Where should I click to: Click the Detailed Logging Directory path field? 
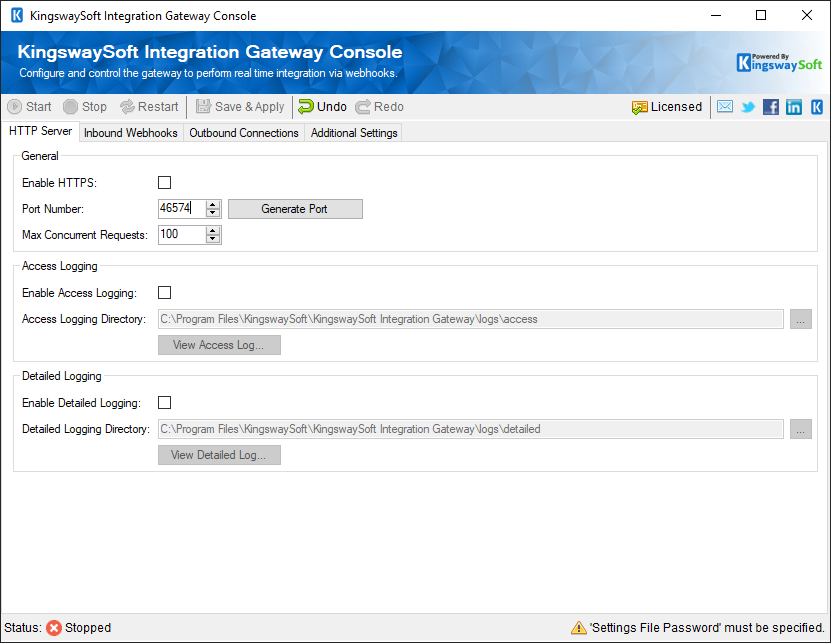pyautogui.click(x=471, y=429)
